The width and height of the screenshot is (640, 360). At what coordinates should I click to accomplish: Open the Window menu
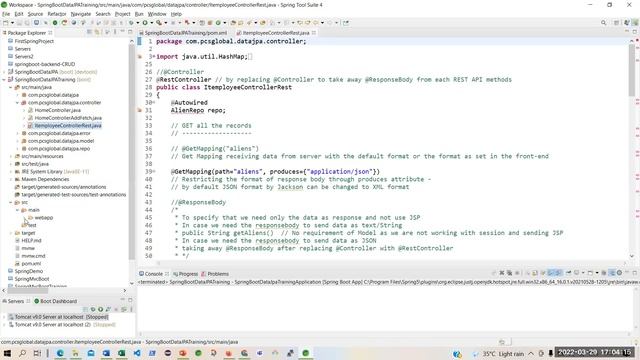click(x=157, y=14)
